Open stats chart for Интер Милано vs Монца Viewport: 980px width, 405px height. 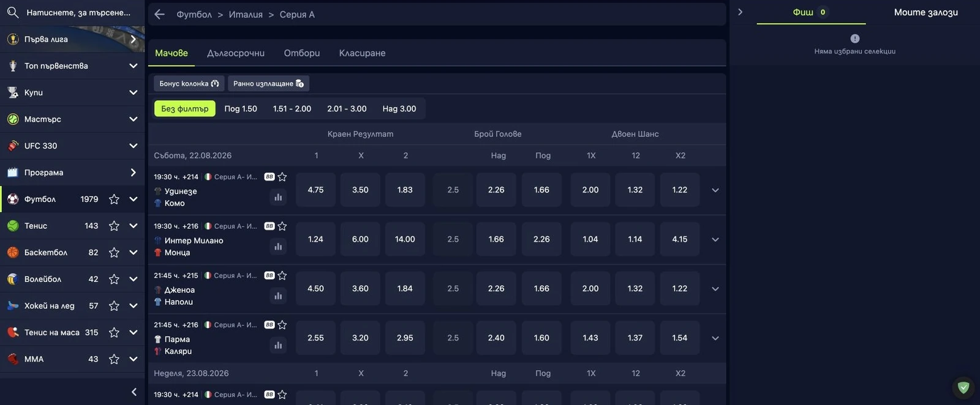pos(278,247)
